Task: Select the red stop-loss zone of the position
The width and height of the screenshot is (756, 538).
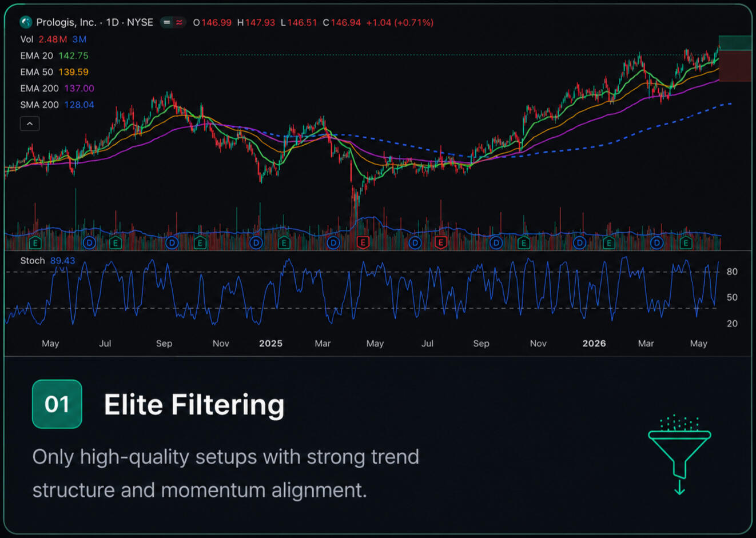Action: (735, 66)
